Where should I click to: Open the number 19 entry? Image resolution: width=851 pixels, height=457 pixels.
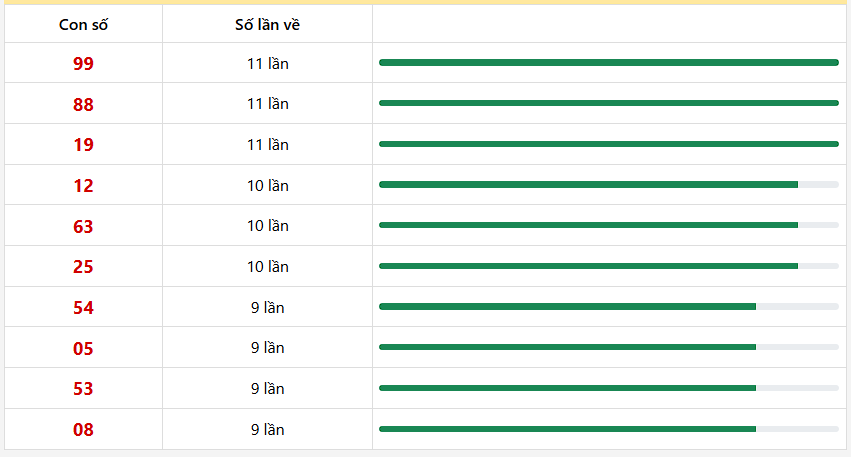(x=83, y=145)
